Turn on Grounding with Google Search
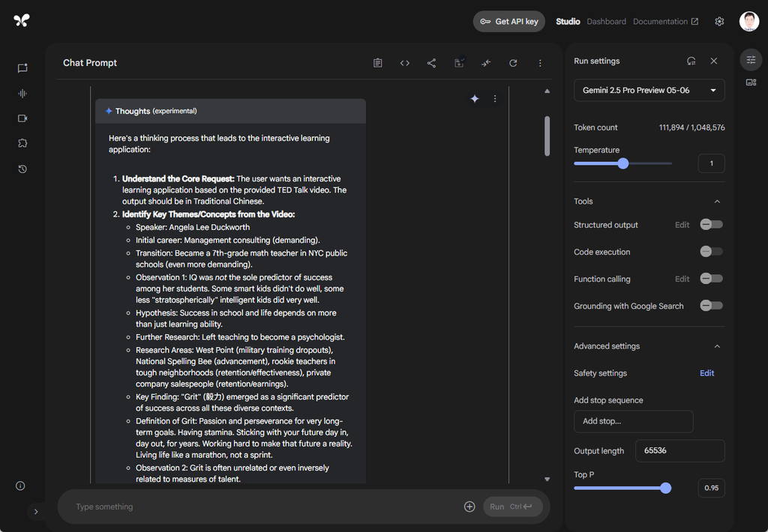The width and height of the screenshot is (768, 532). coord(711,306)
